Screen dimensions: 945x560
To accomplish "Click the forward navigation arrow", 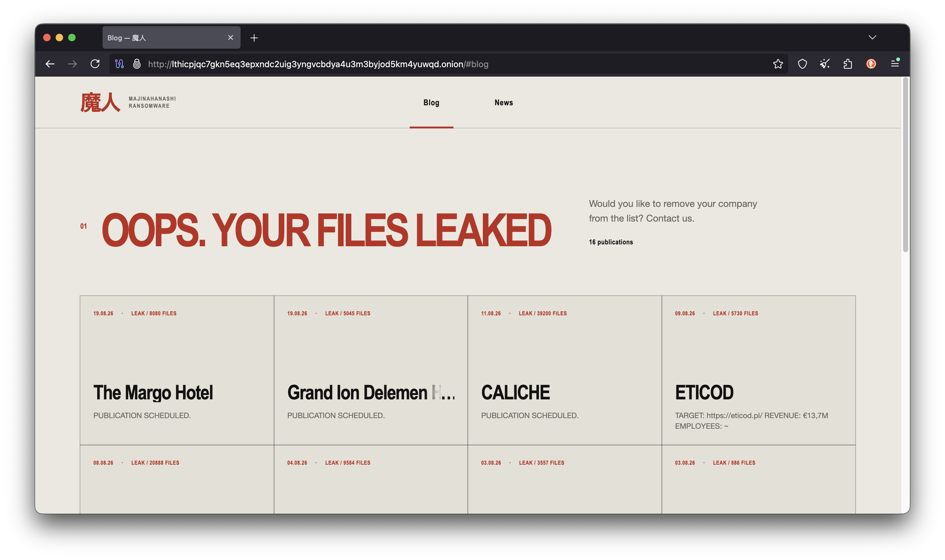I will pos(72,64).
